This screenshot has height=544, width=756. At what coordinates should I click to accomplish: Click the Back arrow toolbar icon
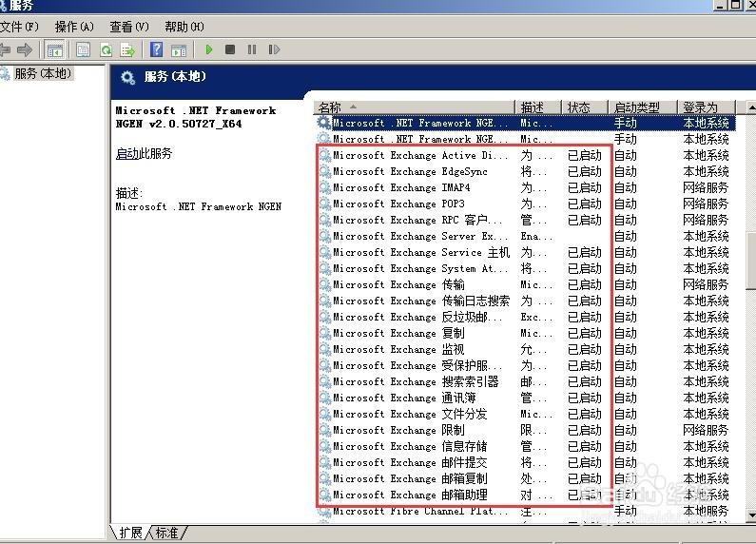click(x=5, y=49)
